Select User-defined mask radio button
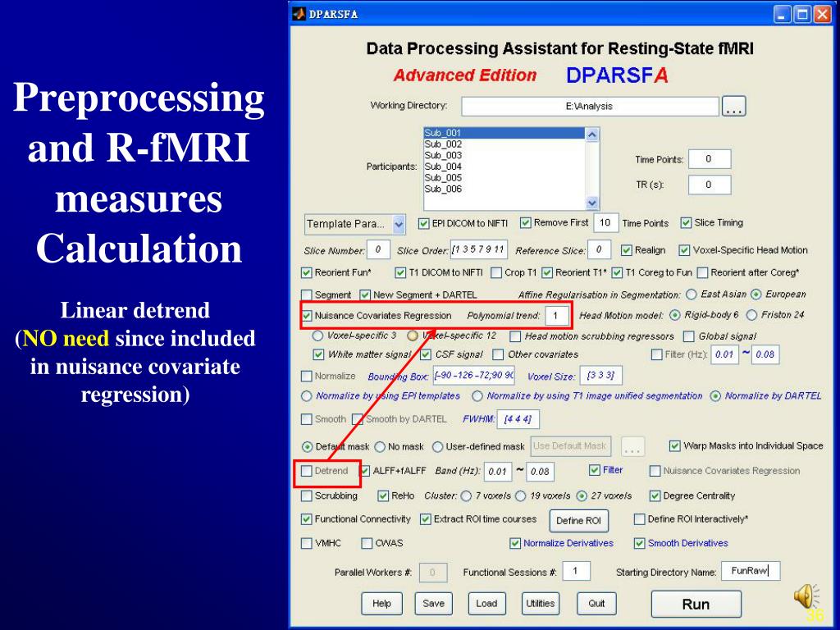The height and width of the screenshot is (630, 840). 438,447
